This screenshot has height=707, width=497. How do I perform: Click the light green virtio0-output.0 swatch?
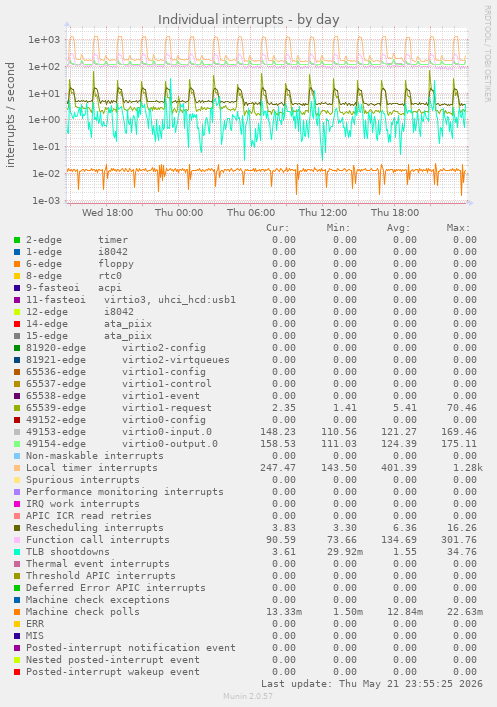tap(17, 444)
